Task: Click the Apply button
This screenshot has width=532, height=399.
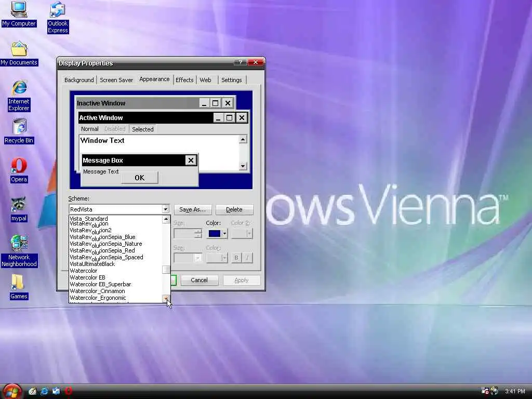Action: 242,280
